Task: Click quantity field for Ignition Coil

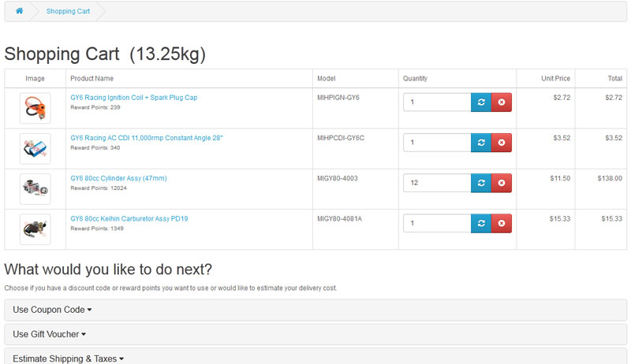Action: tap(437, 102)
